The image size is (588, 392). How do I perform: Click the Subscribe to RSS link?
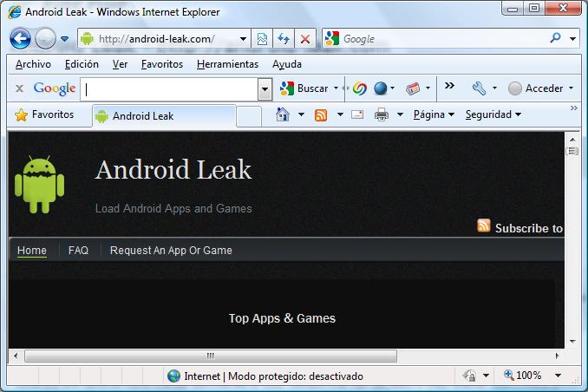(x=529, y=228)
